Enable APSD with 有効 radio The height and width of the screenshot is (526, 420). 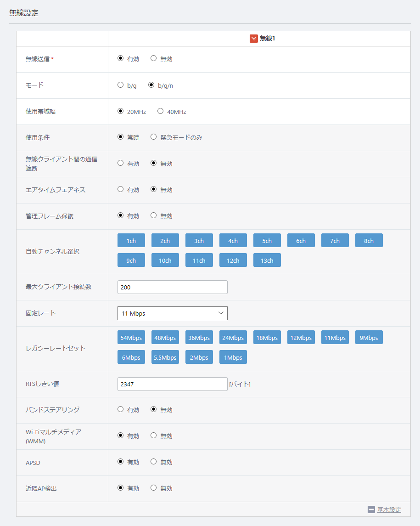(x=120, y=462)
